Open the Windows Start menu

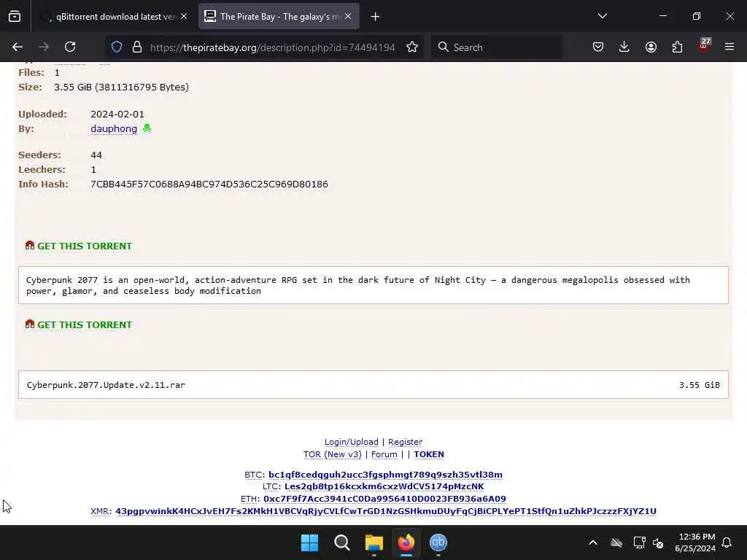309,542
